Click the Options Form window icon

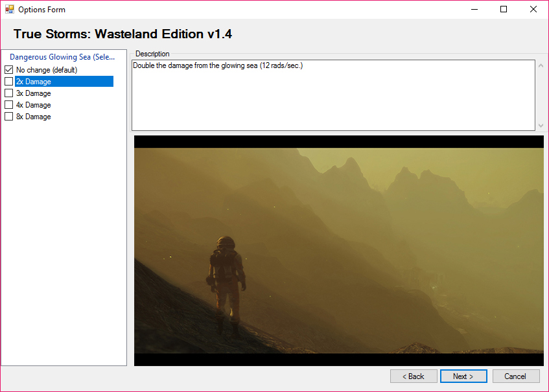click(x=10, y=10)
